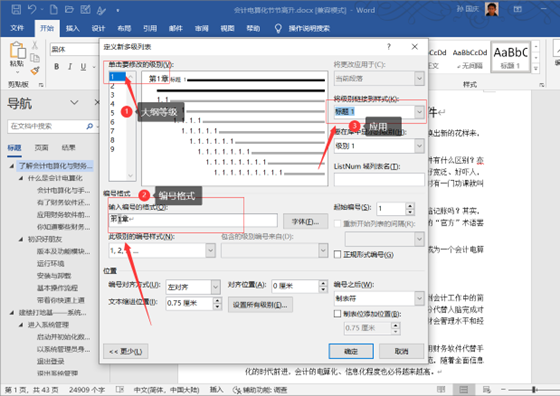Increase the 文本缩进位置 stepper value
The height and width of the screenshot is (396, 560).
point(218,300)
